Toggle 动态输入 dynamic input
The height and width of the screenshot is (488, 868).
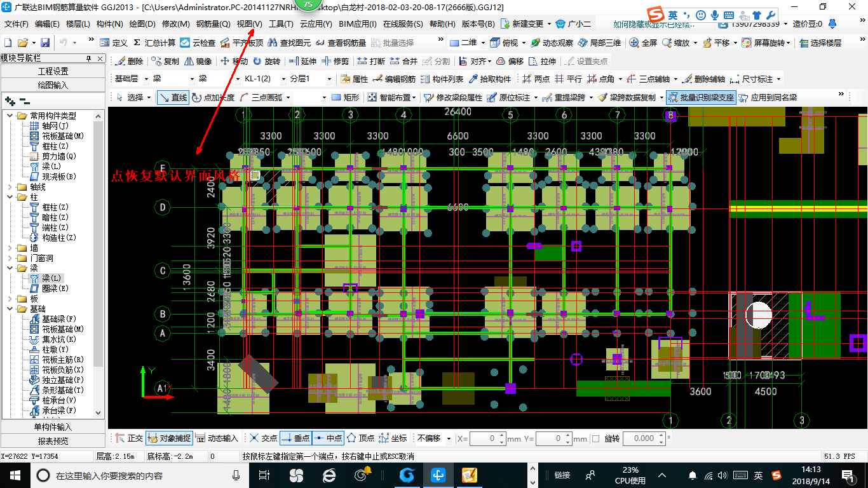pos(217,438)
